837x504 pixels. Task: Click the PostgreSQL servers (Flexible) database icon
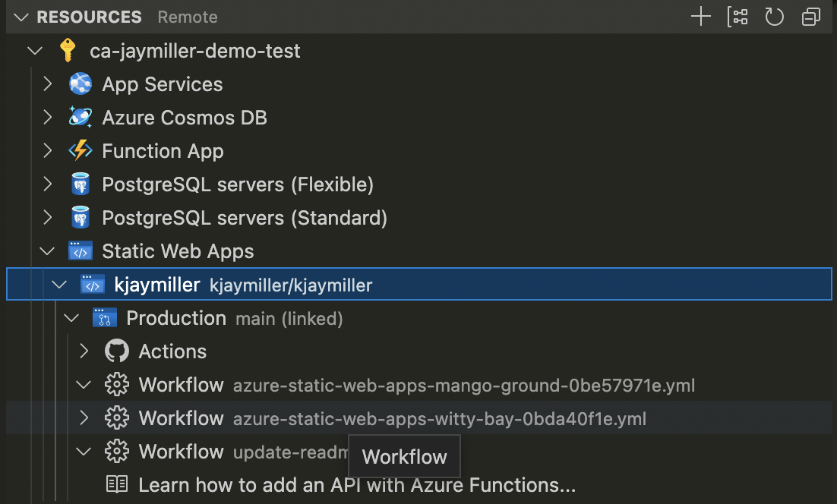click(x=81, y=184)
